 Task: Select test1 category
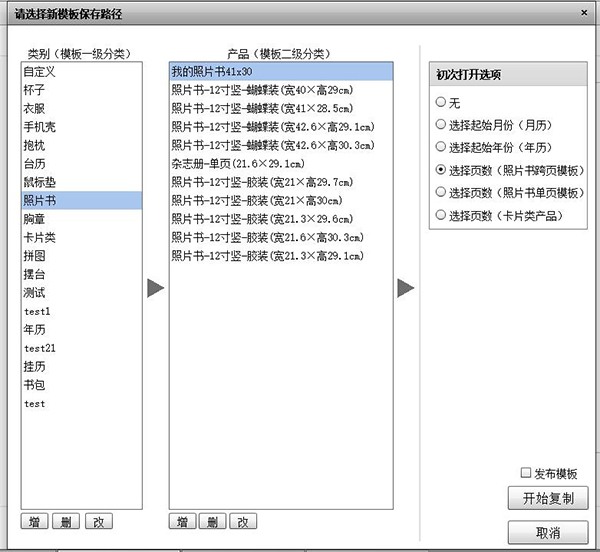coord(82,311)
